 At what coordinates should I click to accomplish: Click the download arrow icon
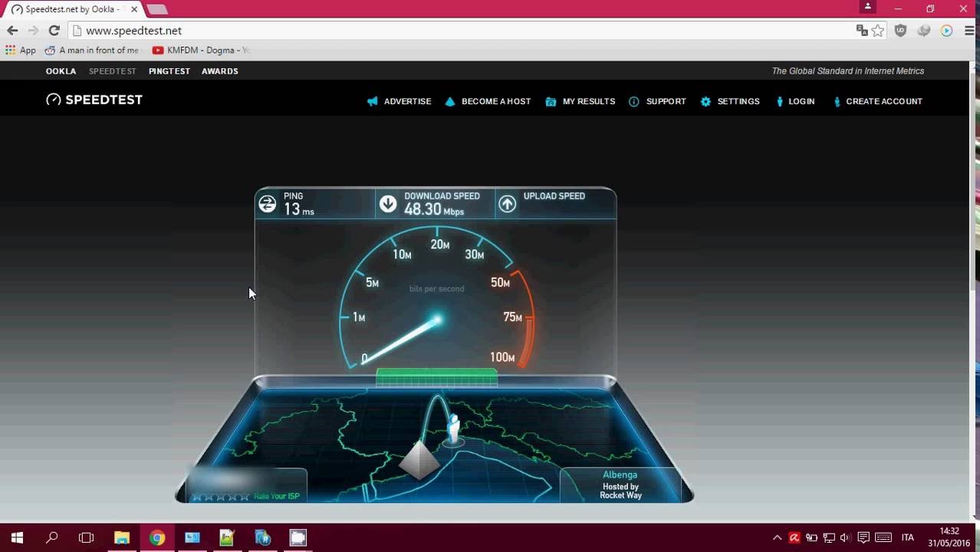[388, 203]
